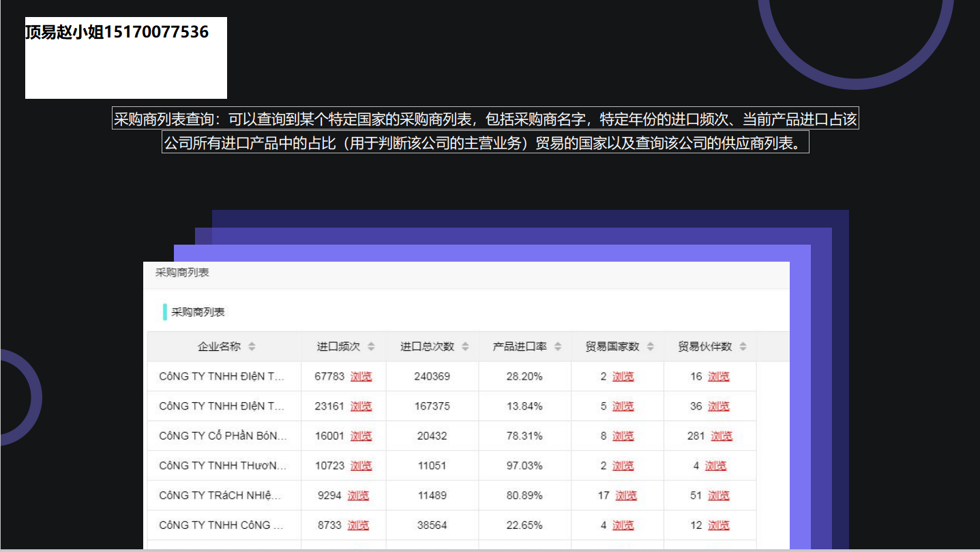Sort the table by 企业名称 column arrows
Image resolution: width=980 pixels, height=552 pixels.
pos(252,346)
